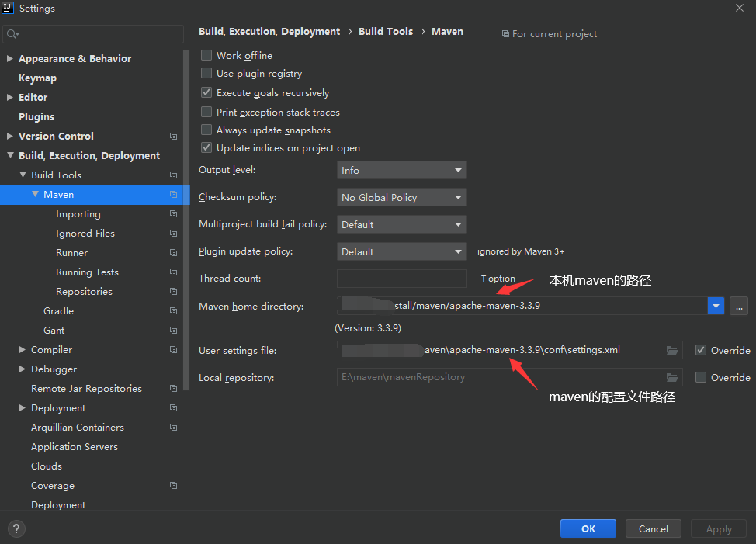Open the Output level dropdown
Screen dimensions: 756x544
[x=401, y=170]
